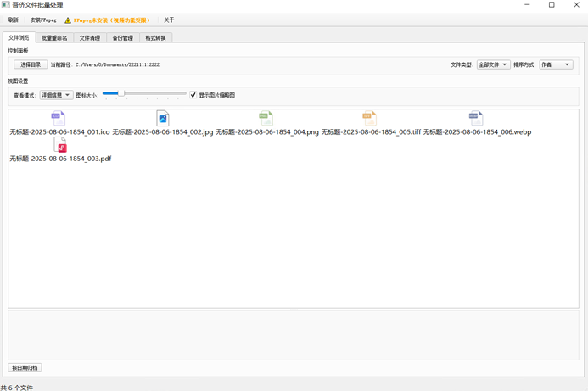Switch to the 批量重命名 tab
This screenshot has height=391, width=588.
pyautogui.click(x=54, y=38)
